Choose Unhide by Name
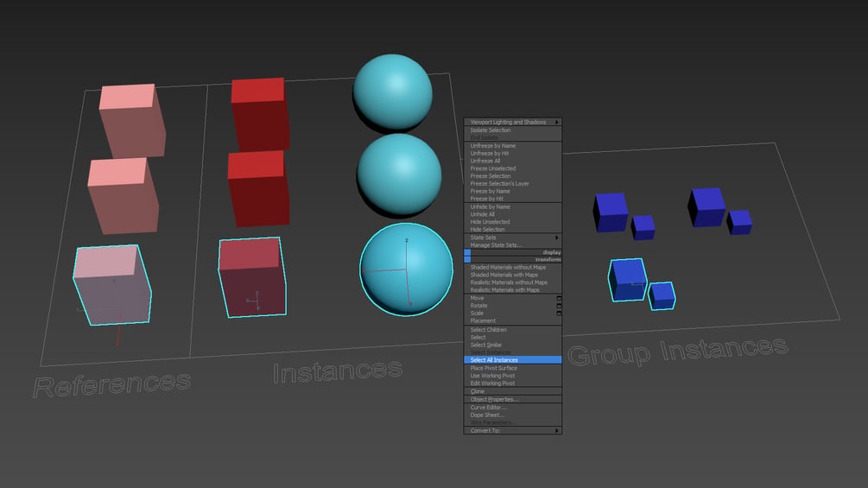The height and width of the screenshot is (488, 868). [x=490, y=207]
